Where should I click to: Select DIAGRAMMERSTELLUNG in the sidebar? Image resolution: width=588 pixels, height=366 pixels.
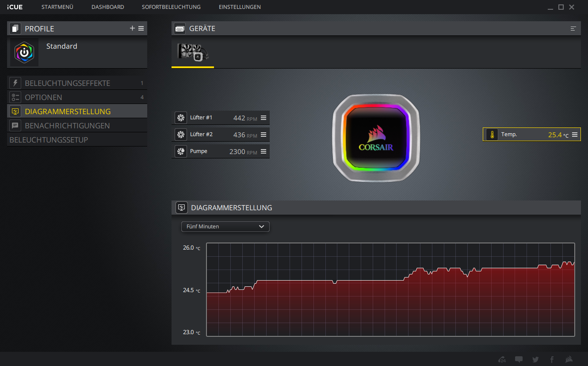[x=77, y=112]
